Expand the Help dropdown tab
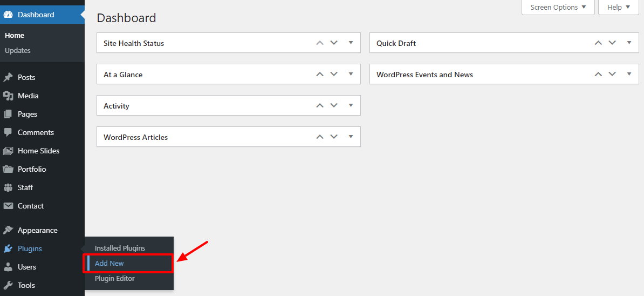 click(619, 8)
